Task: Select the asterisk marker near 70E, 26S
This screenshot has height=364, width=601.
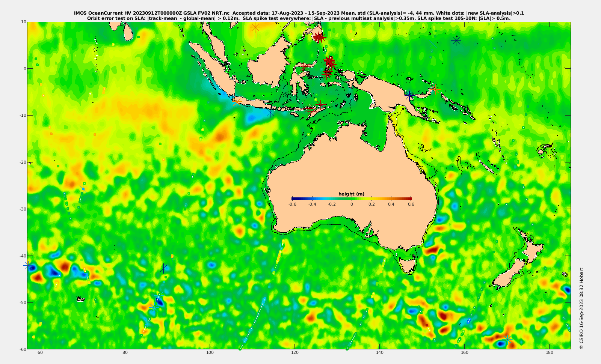Action: [x=83, y=189]
